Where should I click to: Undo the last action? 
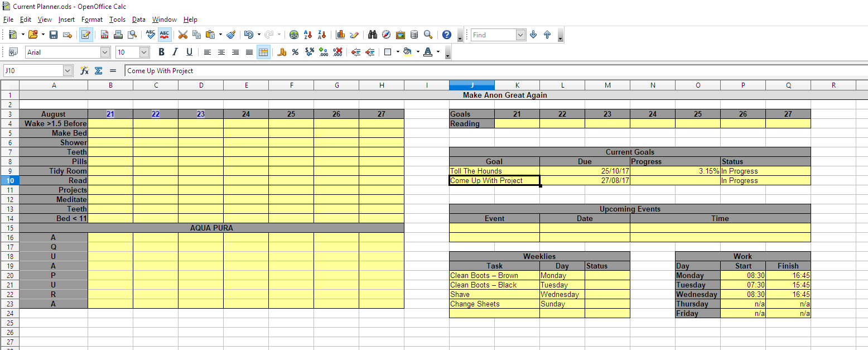pyautogui.click(x=248, y=35)
